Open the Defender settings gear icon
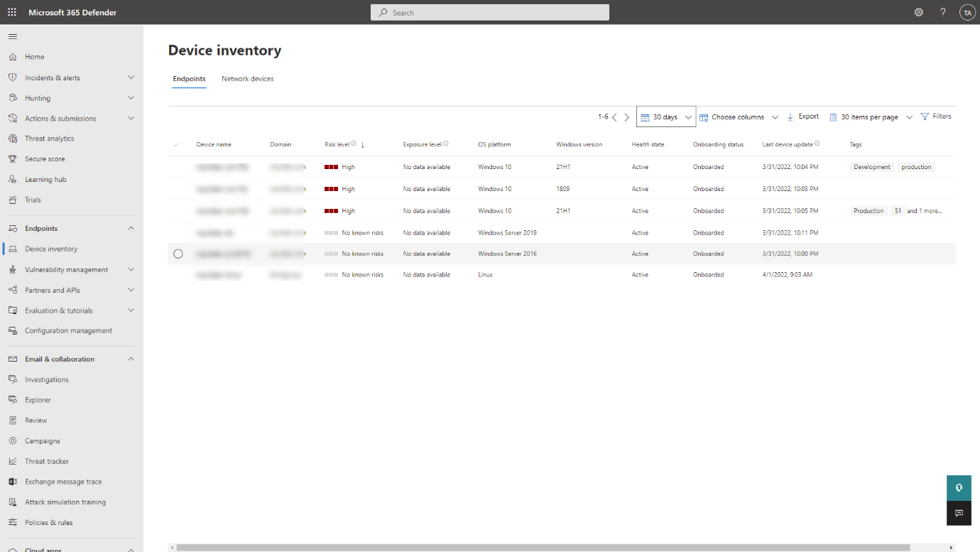The height and width of the screenshot is (552, 980). click(918, 12)
